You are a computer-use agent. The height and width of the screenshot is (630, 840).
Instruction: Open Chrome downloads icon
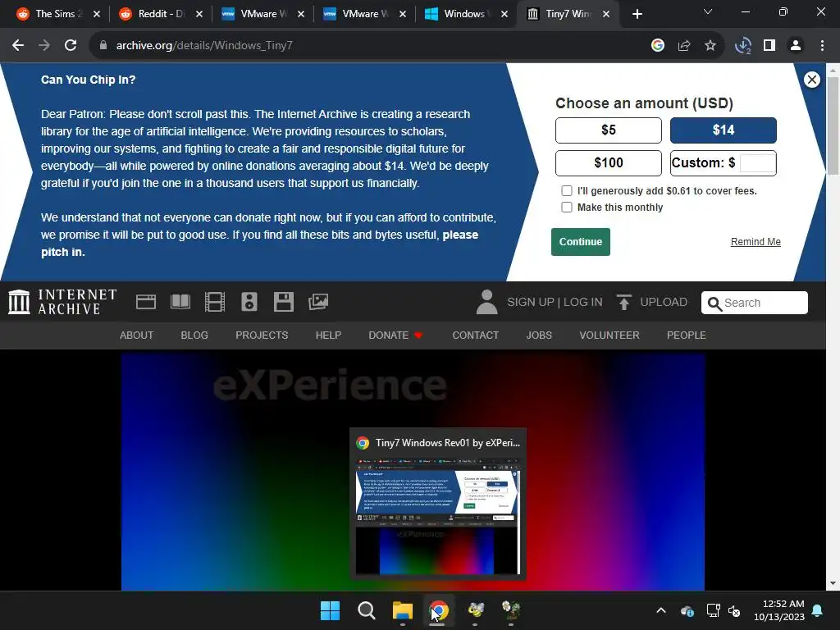(742, 46)
